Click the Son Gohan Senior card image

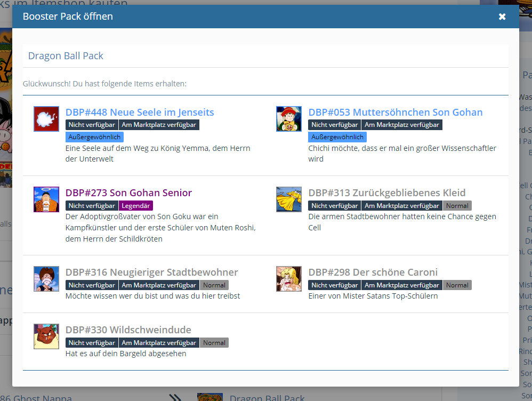click(x=46, y=199)
